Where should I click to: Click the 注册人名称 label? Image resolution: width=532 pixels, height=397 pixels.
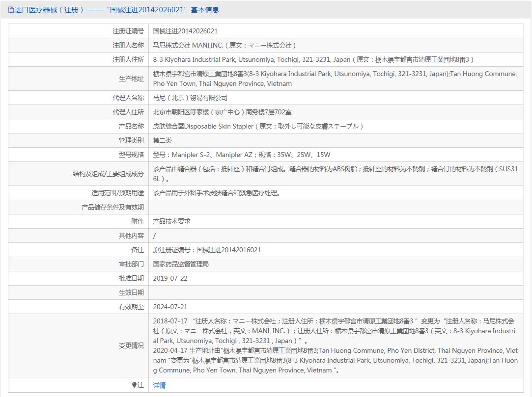[x=128, y=46]
